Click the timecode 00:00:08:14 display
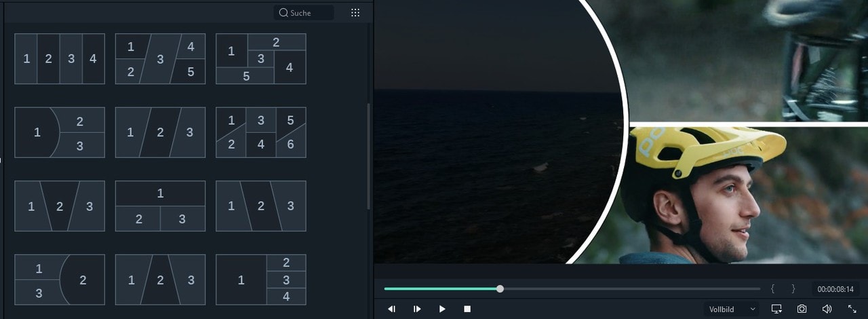The image size is (868, 319). tap(835, 289)
